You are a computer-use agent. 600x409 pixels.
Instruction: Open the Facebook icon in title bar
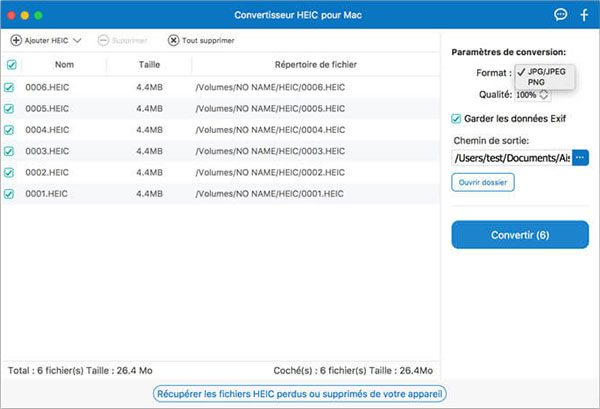point(584,15)
